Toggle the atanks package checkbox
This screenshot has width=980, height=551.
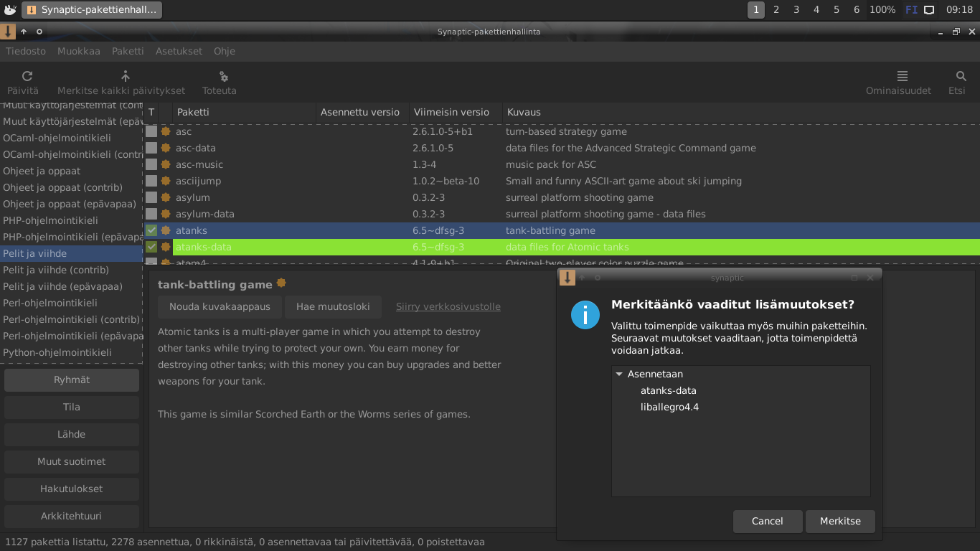(x=151, y=230)
